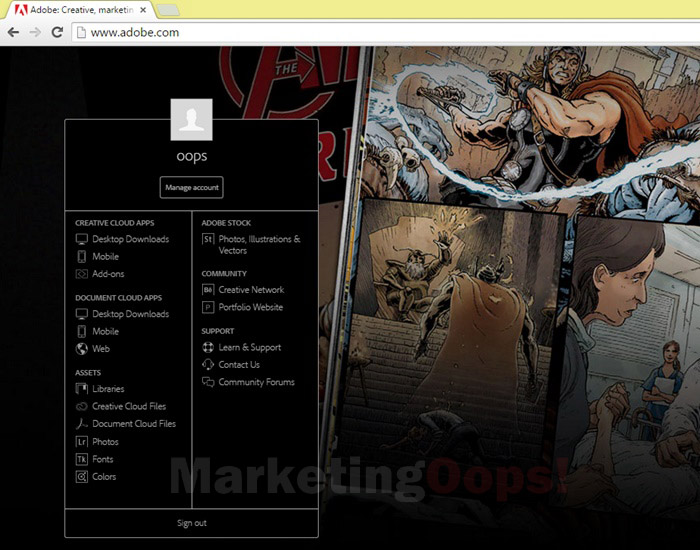The image size is (700, 550).
Task: Click the Sign out button
Action: pyautogui.click(x=192, y=523)
